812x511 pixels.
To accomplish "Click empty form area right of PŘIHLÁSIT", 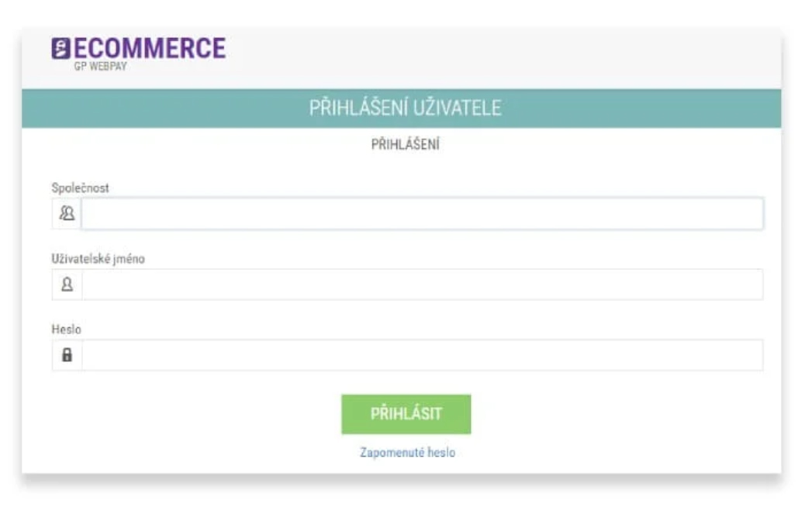I will (x=620, y=415).
